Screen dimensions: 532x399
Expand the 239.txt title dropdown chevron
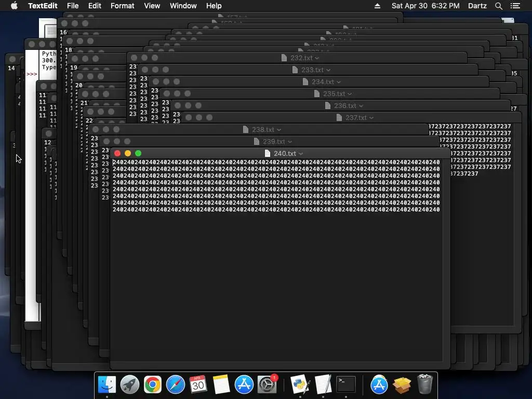pyautogui.click(x=290, y=142)
